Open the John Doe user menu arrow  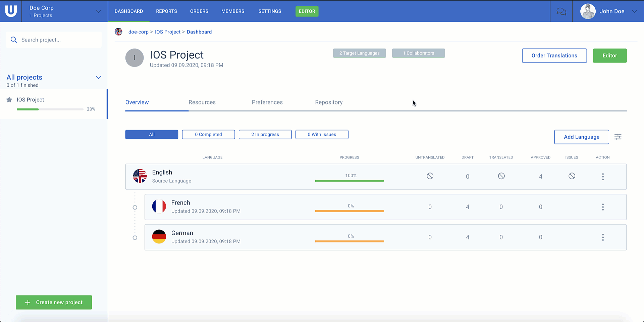click(x=634, y=11)
